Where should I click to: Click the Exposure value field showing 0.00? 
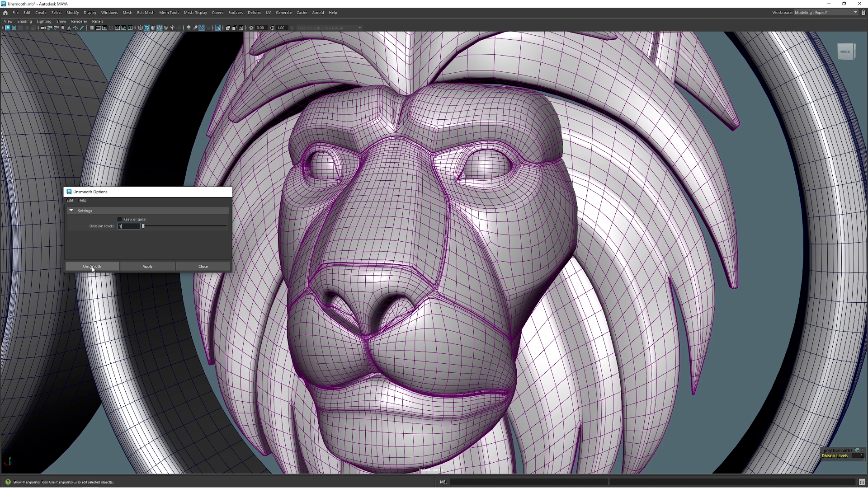click(x=261, y=28)
